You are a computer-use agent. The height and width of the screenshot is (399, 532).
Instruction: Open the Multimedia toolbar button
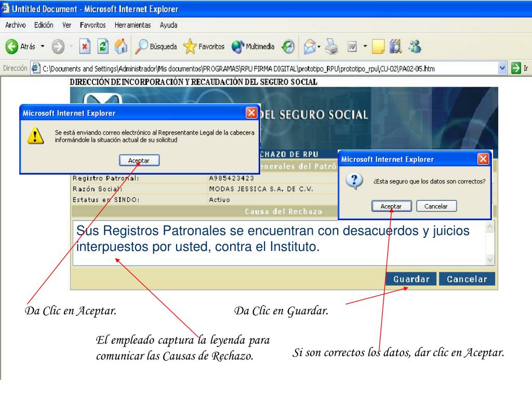[253, 46]
